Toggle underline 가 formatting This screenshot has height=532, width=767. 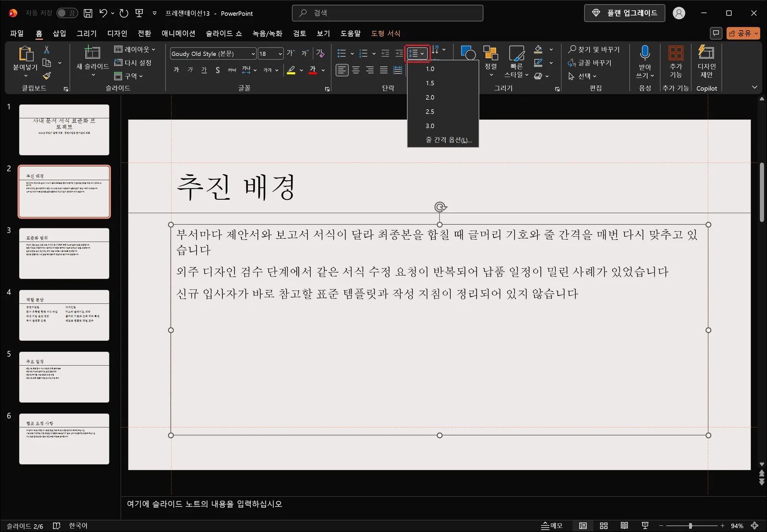click(204, 70)
